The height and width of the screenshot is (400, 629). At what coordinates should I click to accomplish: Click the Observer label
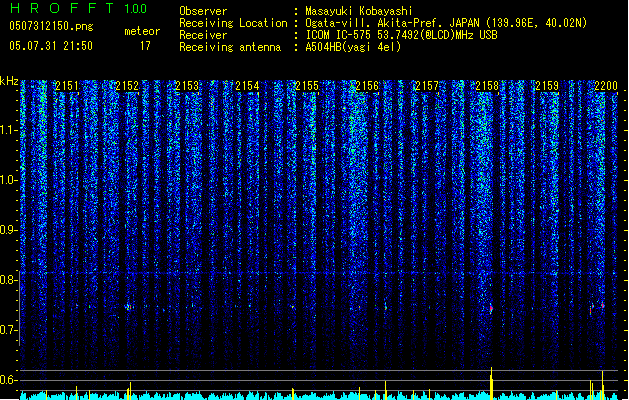203,11
